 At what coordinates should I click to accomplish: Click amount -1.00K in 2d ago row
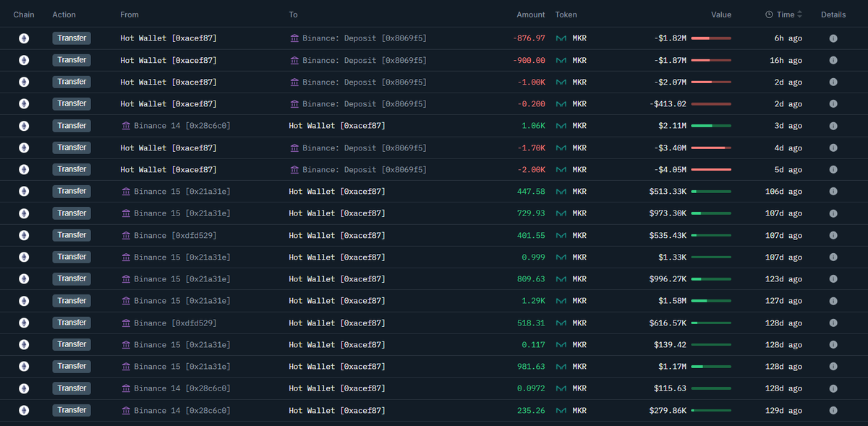[531, 82]
